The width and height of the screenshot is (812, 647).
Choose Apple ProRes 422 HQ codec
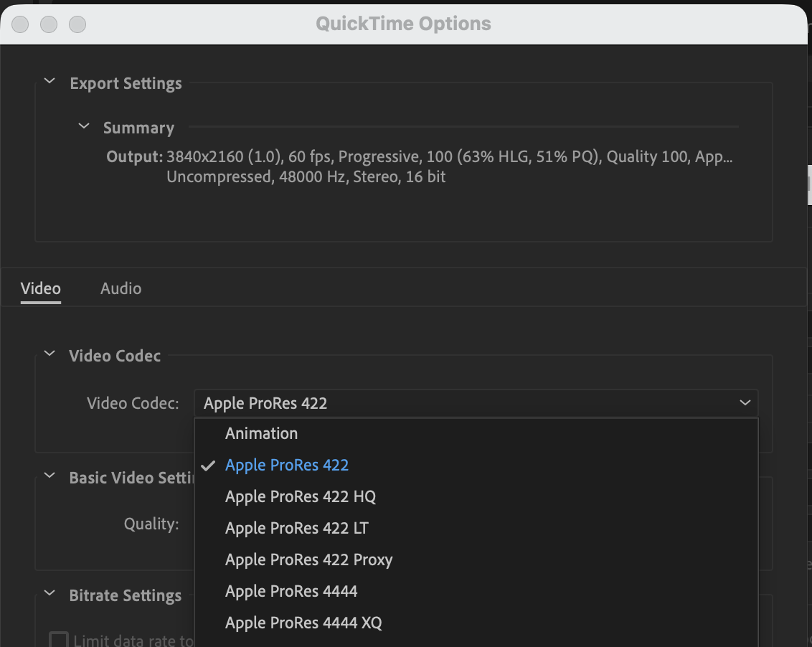[301, 496]
